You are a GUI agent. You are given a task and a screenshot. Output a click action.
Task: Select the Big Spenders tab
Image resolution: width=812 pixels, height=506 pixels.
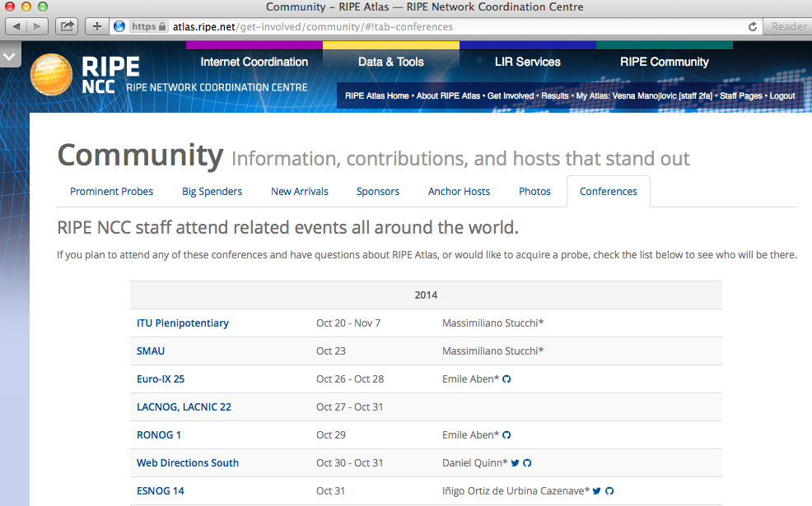[x=212, y=192]
